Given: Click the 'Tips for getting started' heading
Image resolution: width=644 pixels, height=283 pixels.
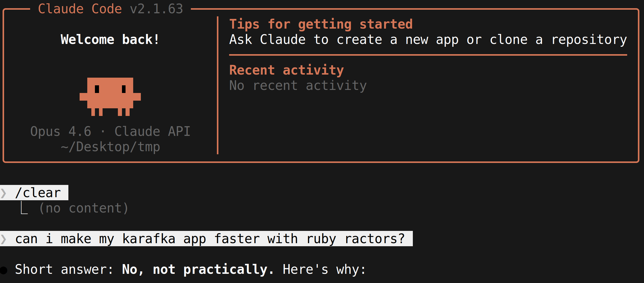Looking at the screenshot, I should click(321, 24).
